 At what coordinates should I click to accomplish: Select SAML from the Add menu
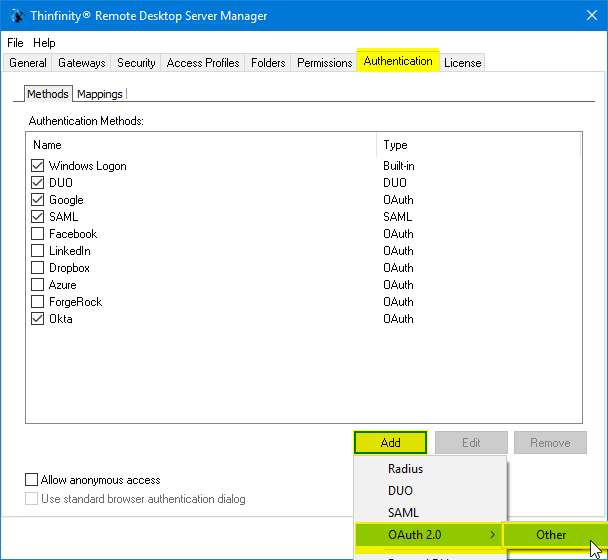pyautogui.click(x=403, y=513)
